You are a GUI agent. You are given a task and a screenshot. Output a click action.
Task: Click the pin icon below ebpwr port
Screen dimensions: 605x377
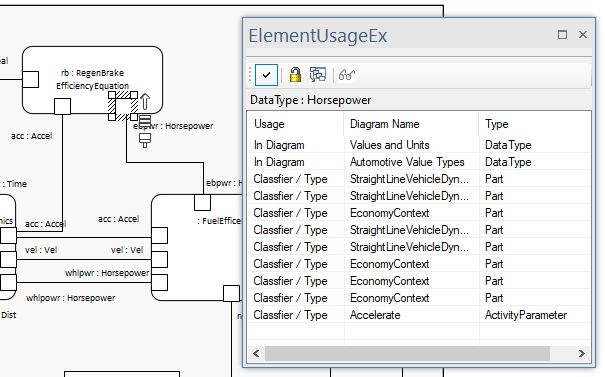145,140
